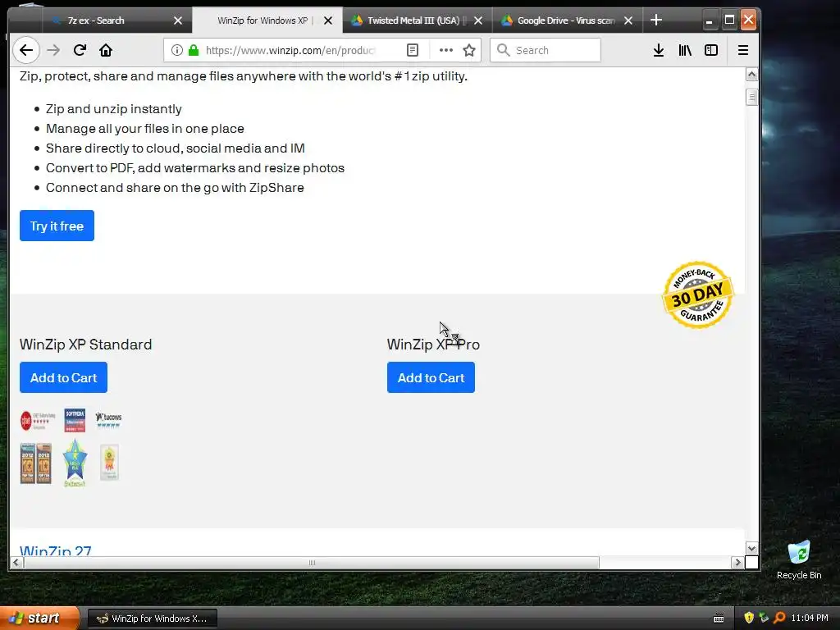The height and width of the screenshot is (630, 840).
Task: Click the page scrollbar down arrow
Action: [x=751, y=549]
